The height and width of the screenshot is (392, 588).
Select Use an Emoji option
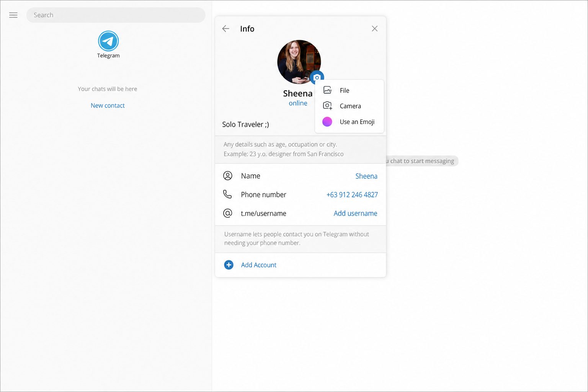[x=349, y=122]
